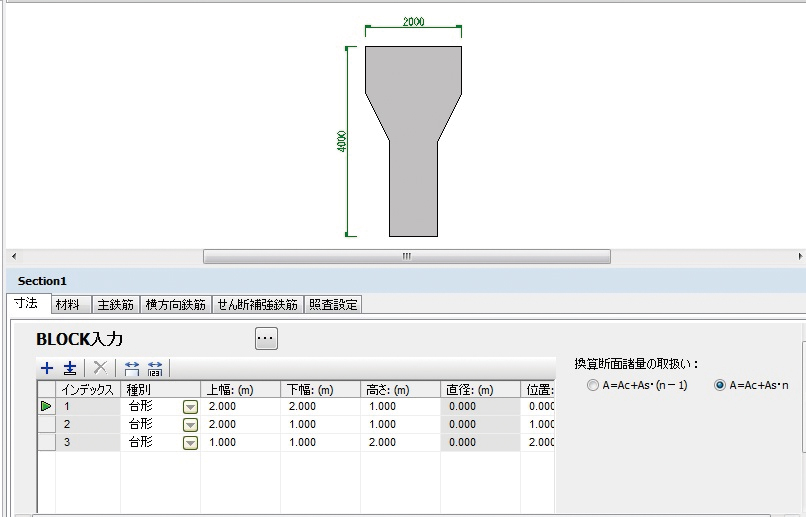
Task: Open 種別 dropdown for row 3
Action: [190, 442]
